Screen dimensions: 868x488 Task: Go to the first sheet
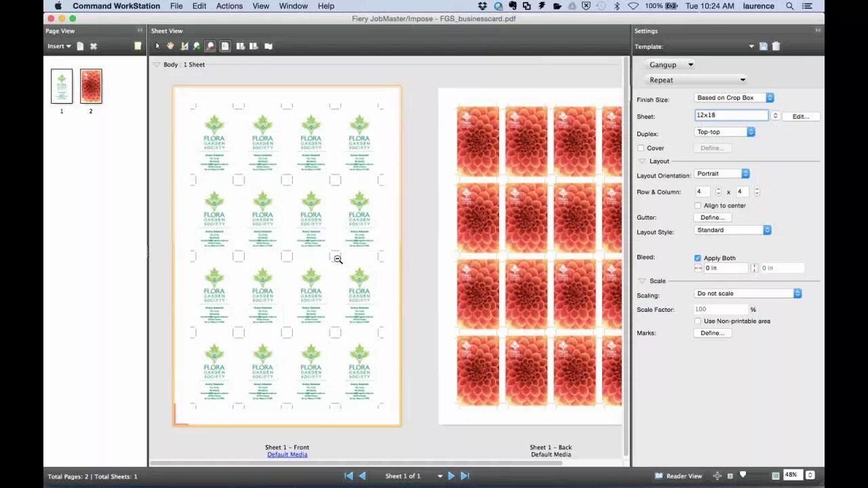[x=349, y=476]
